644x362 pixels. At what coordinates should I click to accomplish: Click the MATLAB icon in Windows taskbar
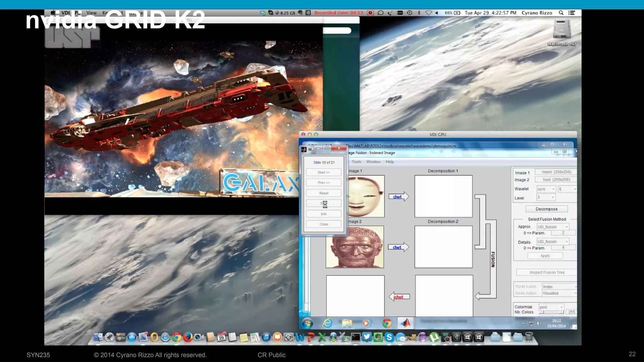pos(405,323)
